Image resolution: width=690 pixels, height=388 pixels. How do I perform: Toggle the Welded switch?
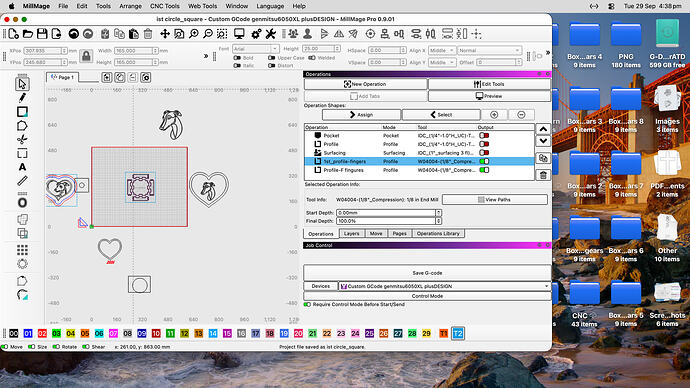pyautogui.click(x=312, y=58)
